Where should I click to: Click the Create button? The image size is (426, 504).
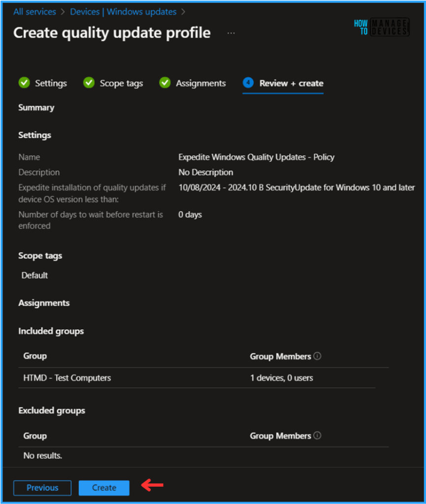point(104,488)
